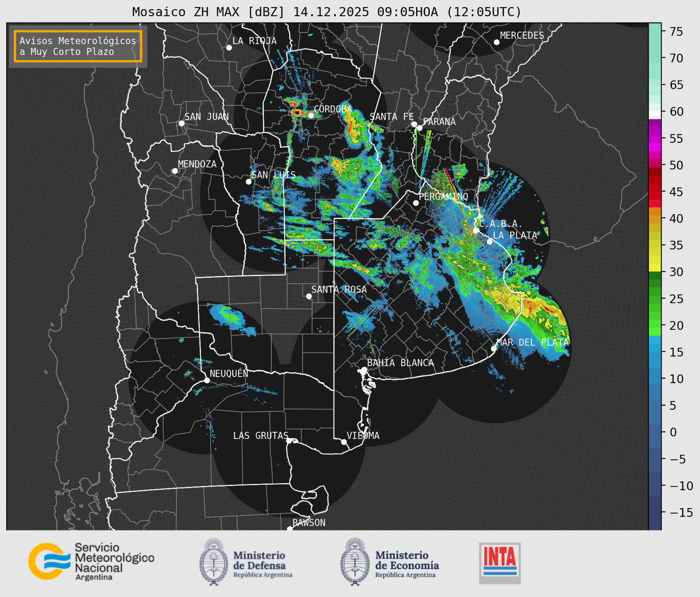The image size is (700, 597).
Task: Click the Mosaico ZH MAX title text
Action: pyautogui.click(x=326, y=12)
